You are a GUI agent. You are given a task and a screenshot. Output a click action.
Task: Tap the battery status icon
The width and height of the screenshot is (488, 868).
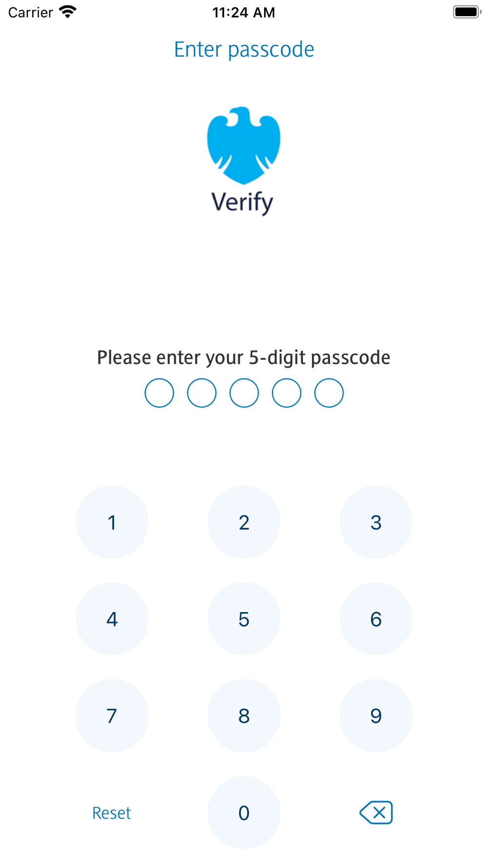467,12
